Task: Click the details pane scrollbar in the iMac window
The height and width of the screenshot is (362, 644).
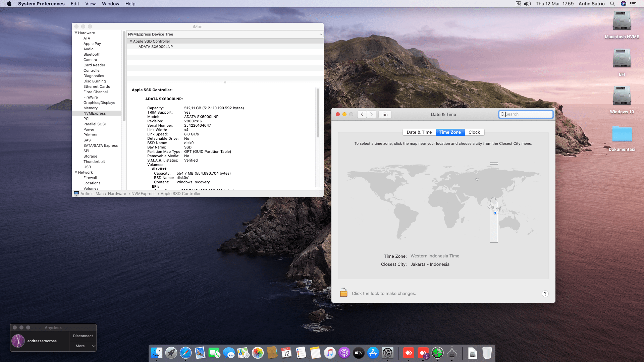Action: 318,113
